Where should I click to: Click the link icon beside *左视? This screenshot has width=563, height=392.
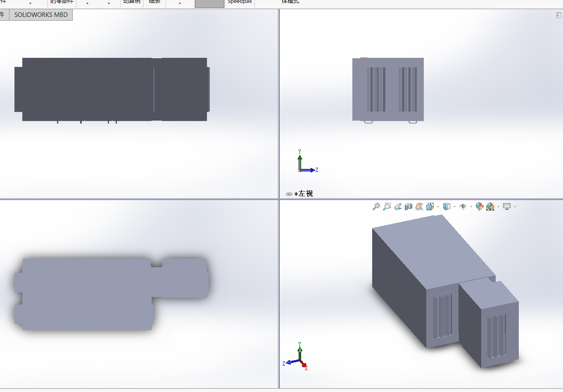click(289, 194)
